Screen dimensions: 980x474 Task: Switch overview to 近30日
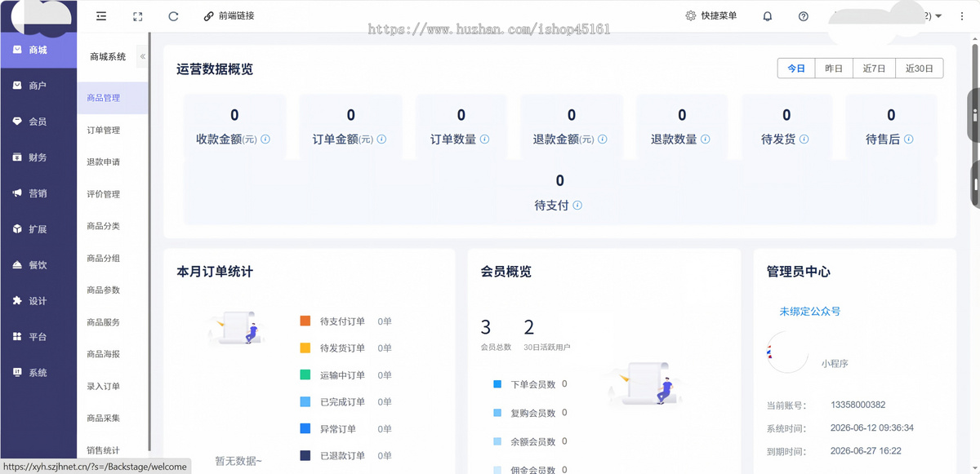(x=920, y=69)
